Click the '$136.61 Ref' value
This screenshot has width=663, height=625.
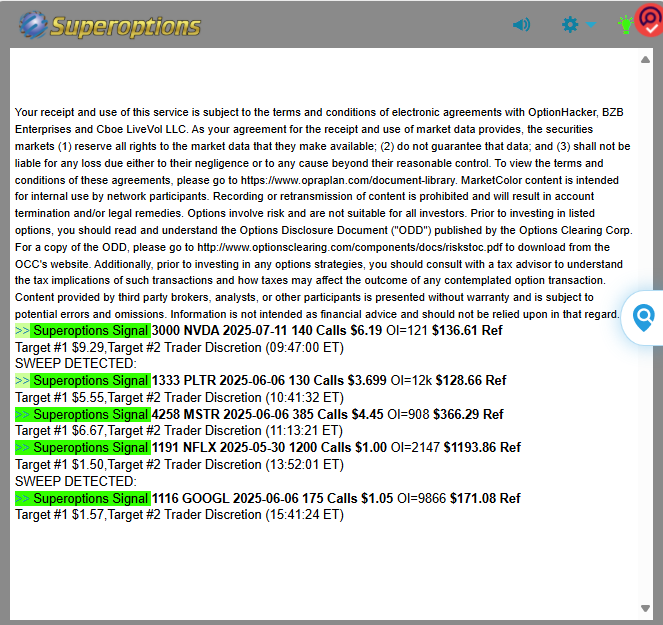pyautogui.click(x=467, y=330)
